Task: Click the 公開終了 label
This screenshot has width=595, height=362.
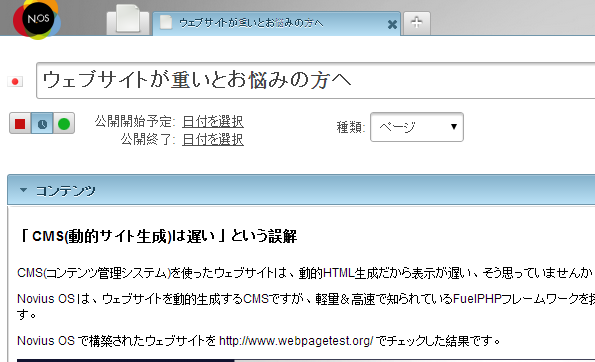Action: tap(148, 139)
